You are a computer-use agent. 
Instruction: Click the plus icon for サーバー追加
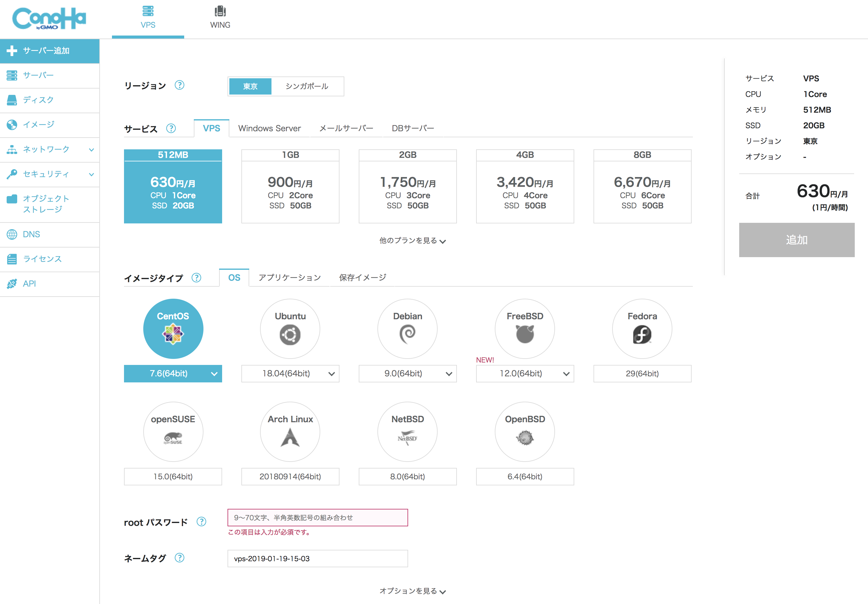point(12,51)
